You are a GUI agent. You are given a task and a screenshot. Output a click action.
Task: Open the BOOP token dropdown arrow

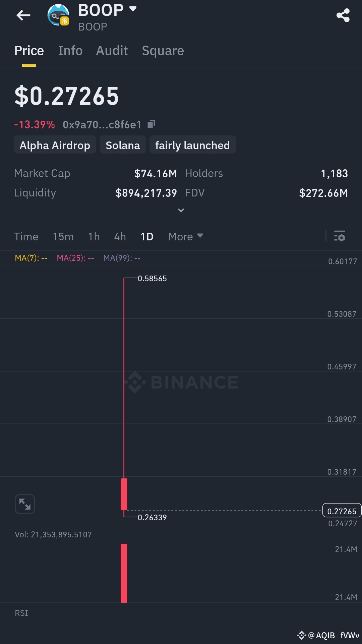[x=133, y=9]
